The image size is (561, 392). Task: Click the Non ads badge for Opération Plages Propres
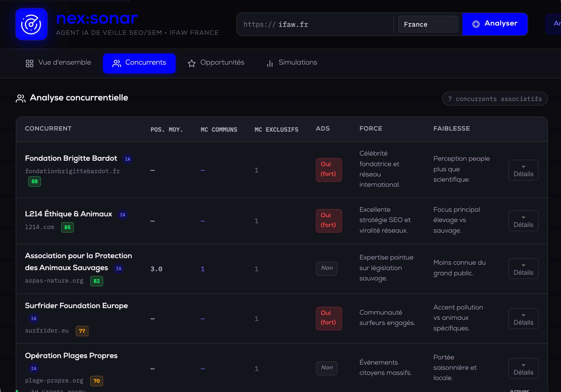(327, 368)
